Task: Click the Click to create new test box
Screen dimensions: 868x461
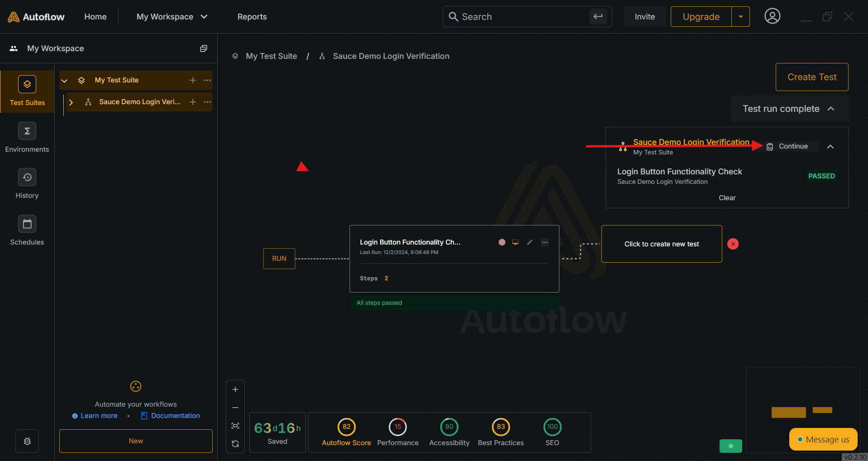Action: pos(662,244)
